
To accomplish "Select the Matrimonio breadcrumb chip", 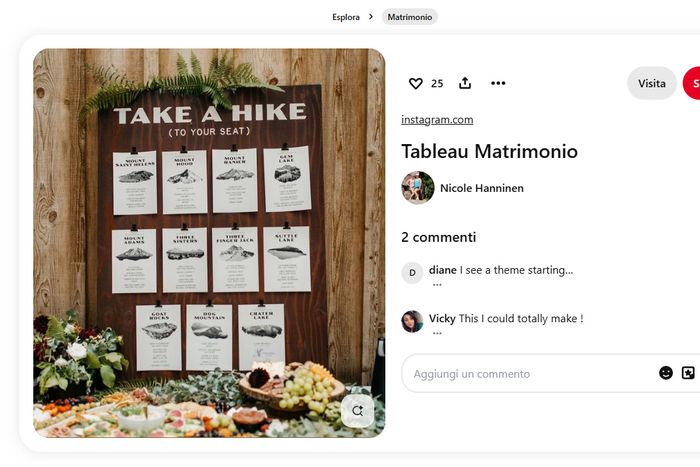I will tap(410, 17).
